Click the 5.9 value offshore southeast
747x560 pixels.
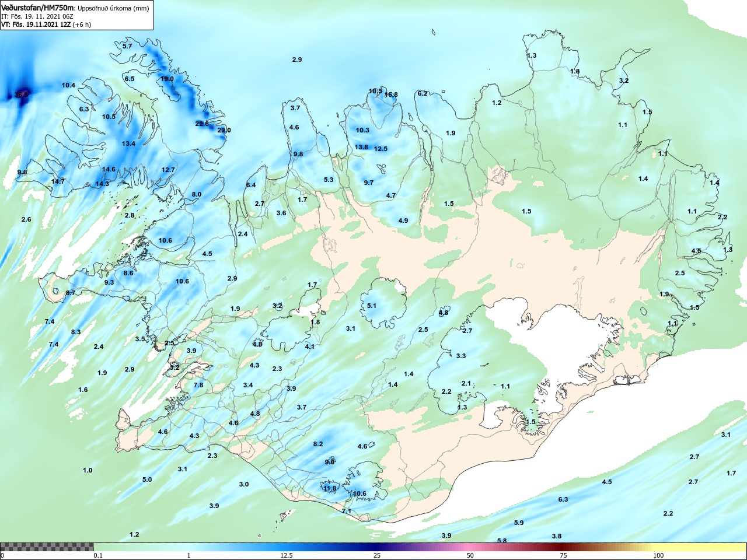(x=519, y=523)
